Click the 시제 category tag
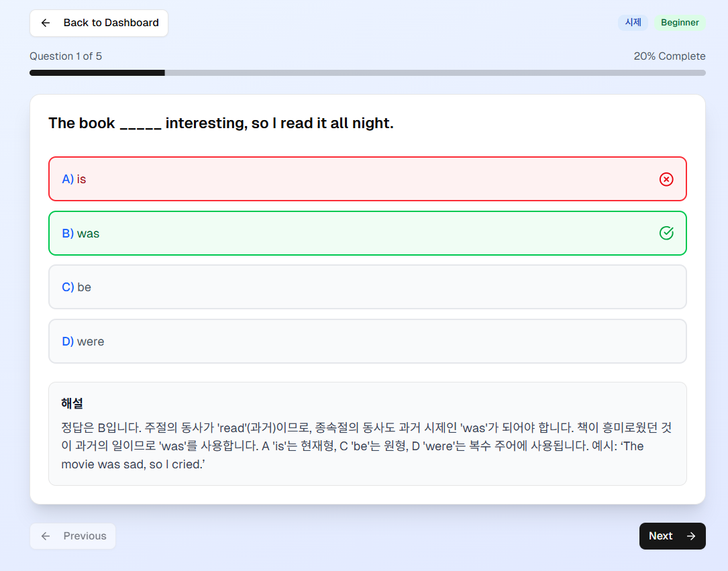Viewport: 728px width, 571px height. click(x=633, y=22)
